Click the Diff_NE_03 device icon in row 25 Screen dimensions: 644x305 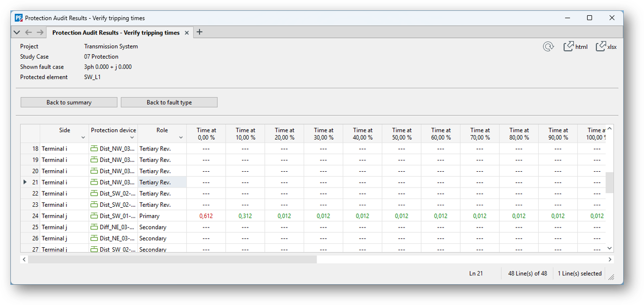point(94,228)
